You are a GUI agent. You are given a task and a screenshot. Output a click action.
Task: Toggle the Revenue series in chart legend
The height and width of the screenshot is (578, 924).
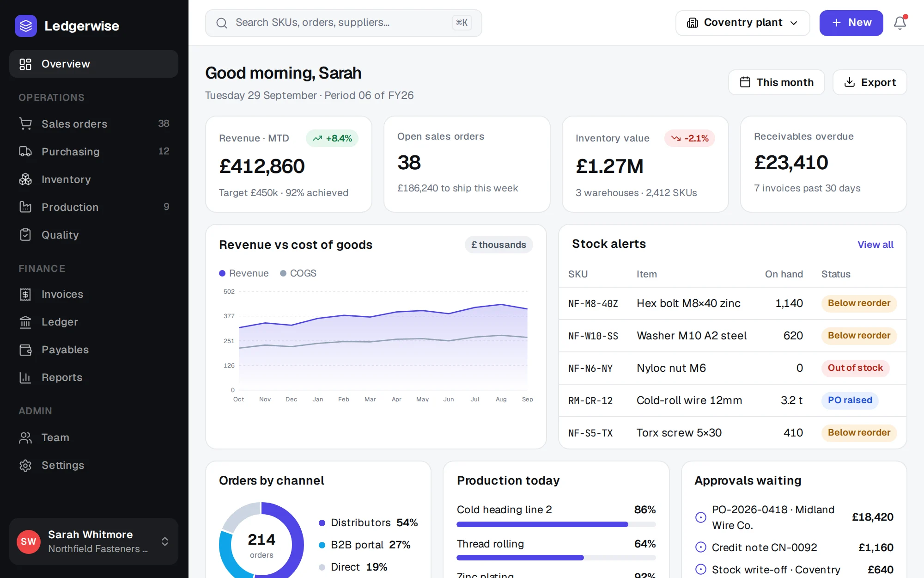coord(244,273)
